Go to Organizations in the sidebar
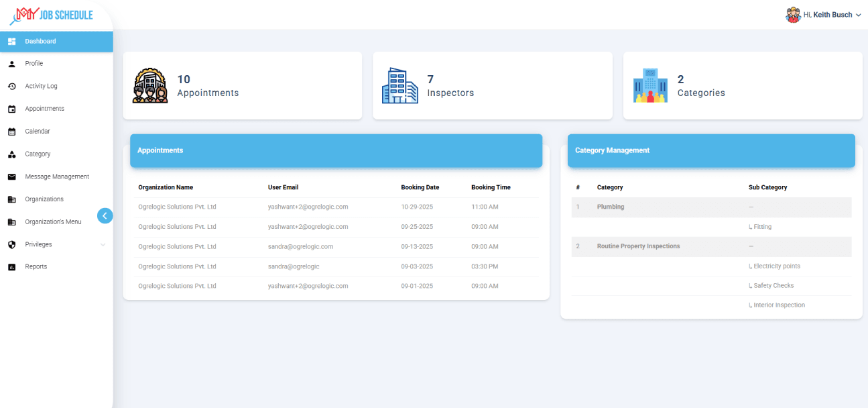 click(x=44, y=199)
